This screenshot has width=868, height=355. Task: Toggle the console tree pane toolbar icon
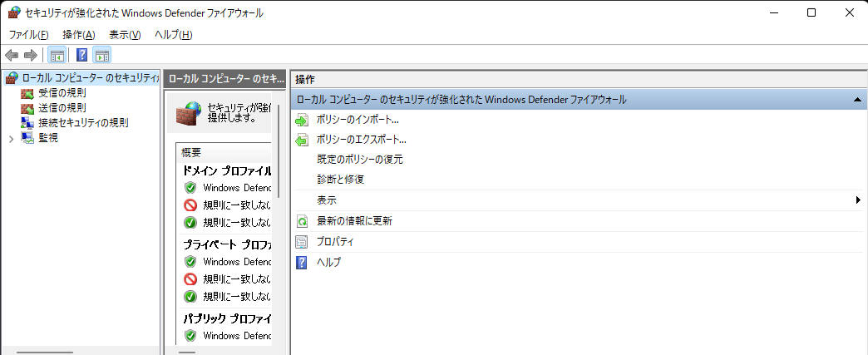click(x=57, y=56)
